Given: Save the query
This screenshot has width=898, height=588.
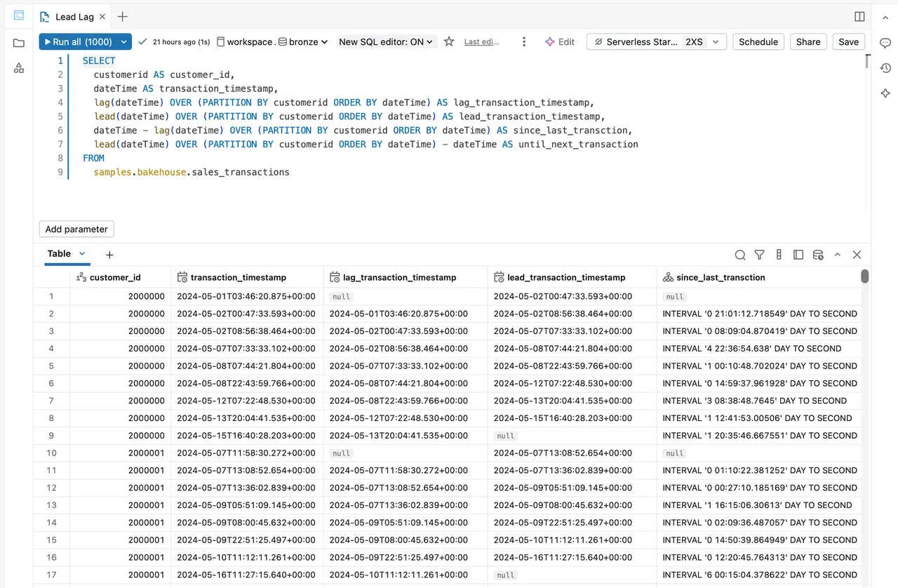Looking at the screenshot, I should [848, 42].
